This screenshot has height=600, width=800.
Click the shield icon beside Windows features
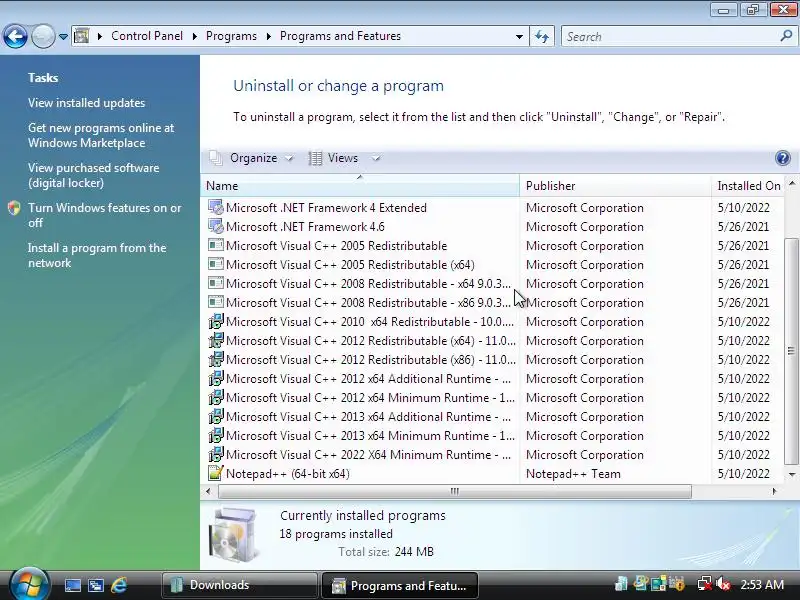(x=14, y=208)
